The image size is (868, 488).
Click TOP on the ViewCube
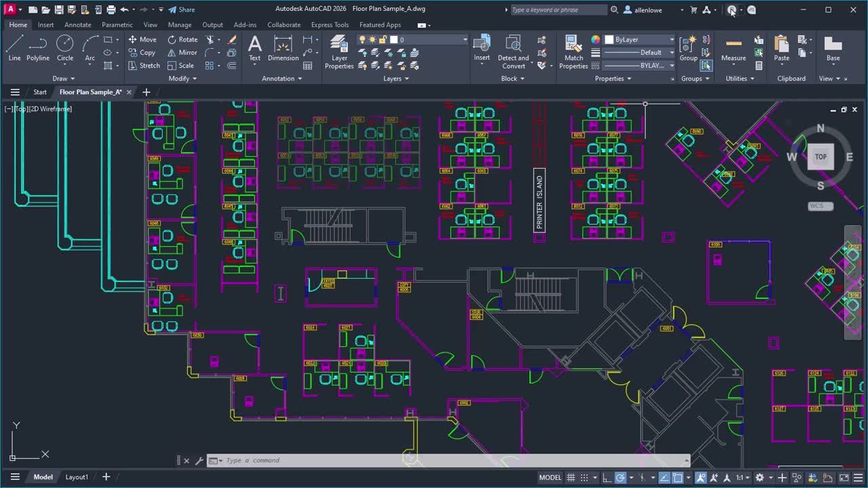(x=821, y=157)
